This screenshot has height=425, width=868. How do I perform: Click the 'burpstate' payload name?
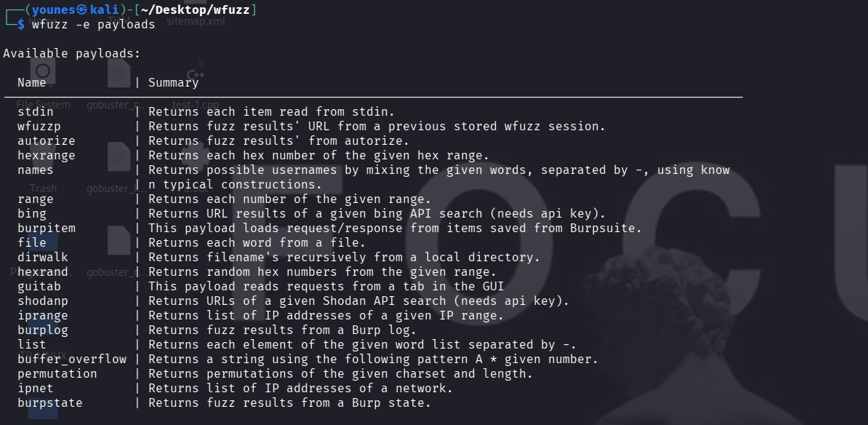pyautogui.click(x=50, y=402)
